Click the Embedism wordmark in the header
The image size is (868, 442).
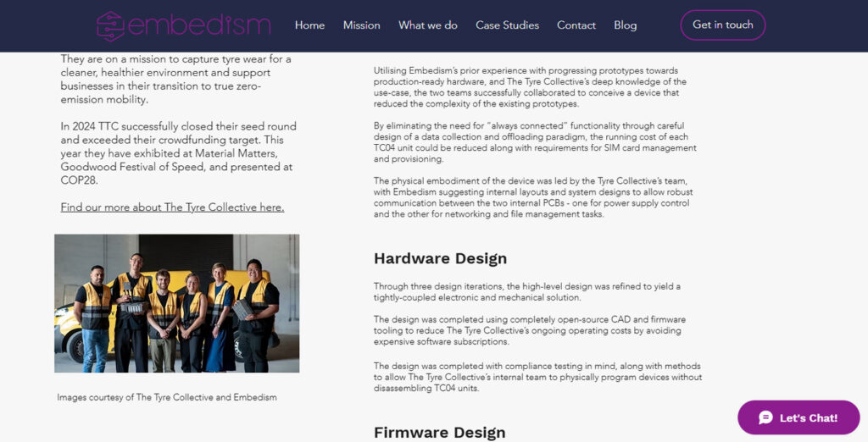coord(199,25)
